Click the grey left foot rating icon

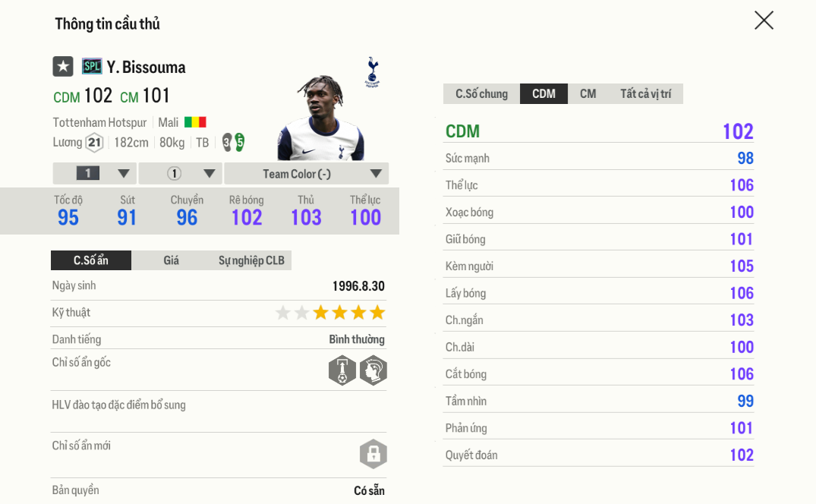227,142
